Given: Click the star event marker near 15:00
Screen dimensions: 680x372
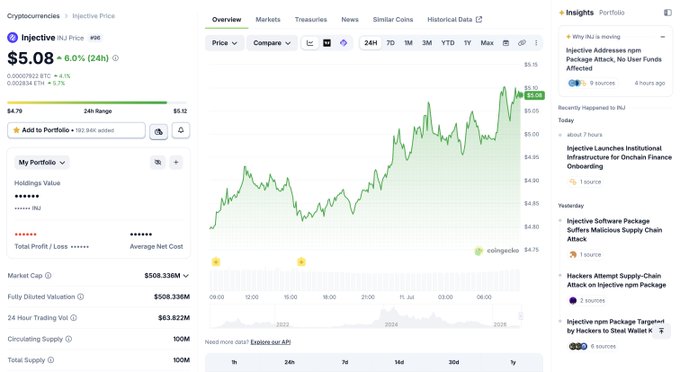Looking at the screenshot, I should (301, 262).
